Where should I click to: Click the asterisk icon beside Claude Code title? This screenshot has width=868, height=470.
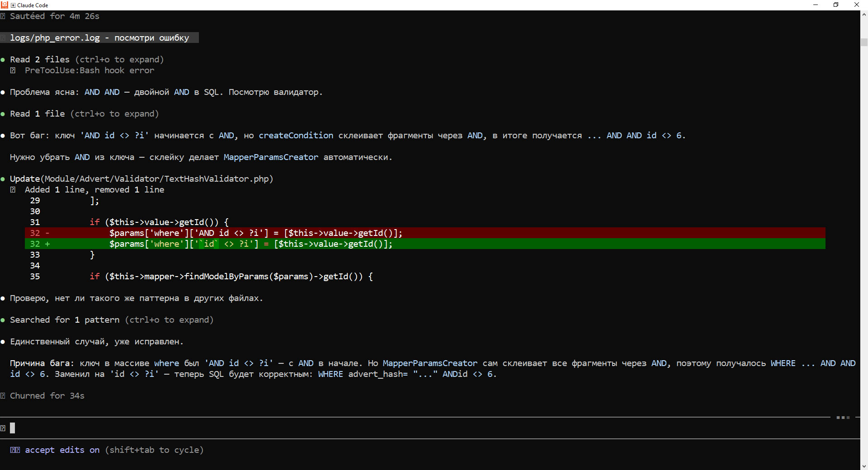13,5
